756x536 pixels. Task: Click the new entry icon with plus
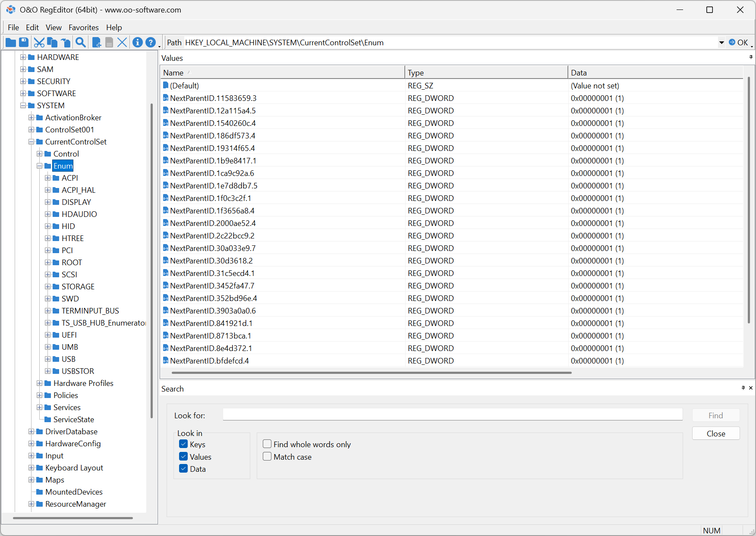point(97,42)
